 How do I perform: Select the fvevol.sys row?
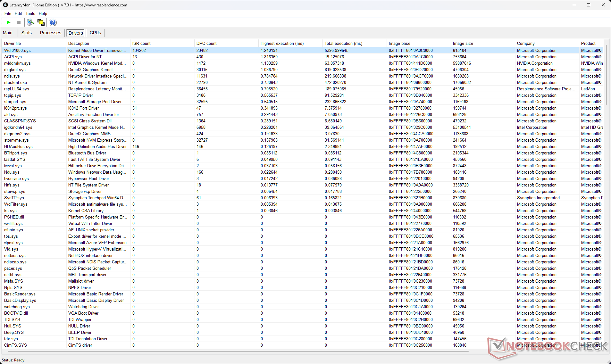[x=303, y=166]
